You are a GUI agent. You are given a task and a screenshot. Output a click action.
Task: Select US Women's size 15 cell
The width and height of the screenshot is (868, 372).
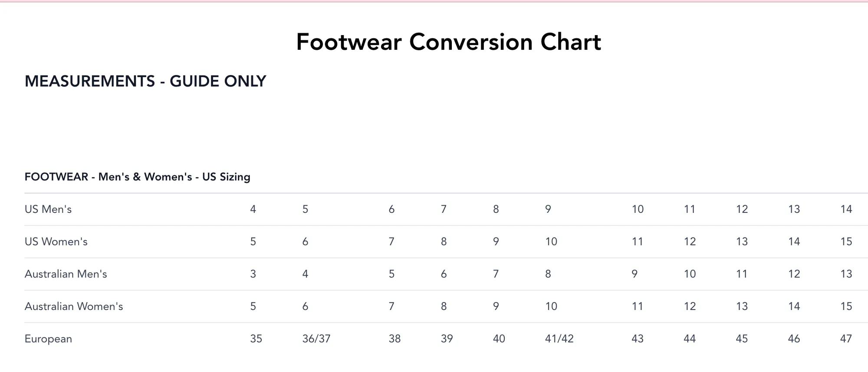click(846, 241)
